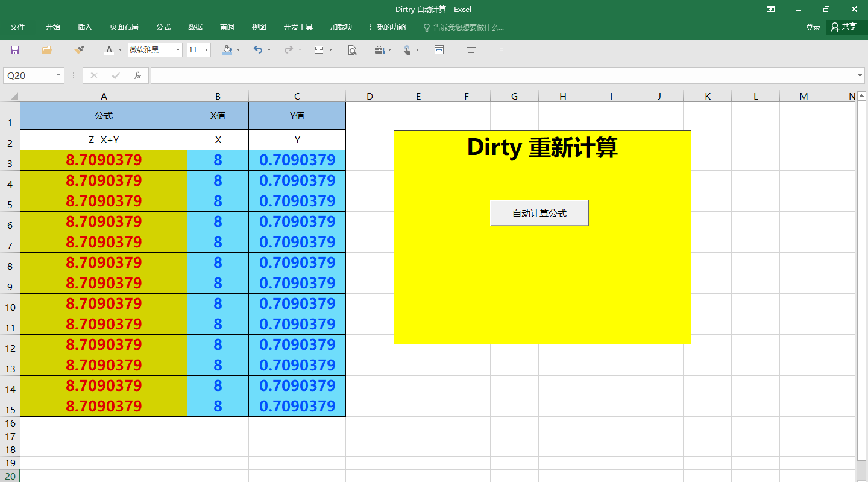
Task: Open the font size dropdown
Action: point(207,50)
